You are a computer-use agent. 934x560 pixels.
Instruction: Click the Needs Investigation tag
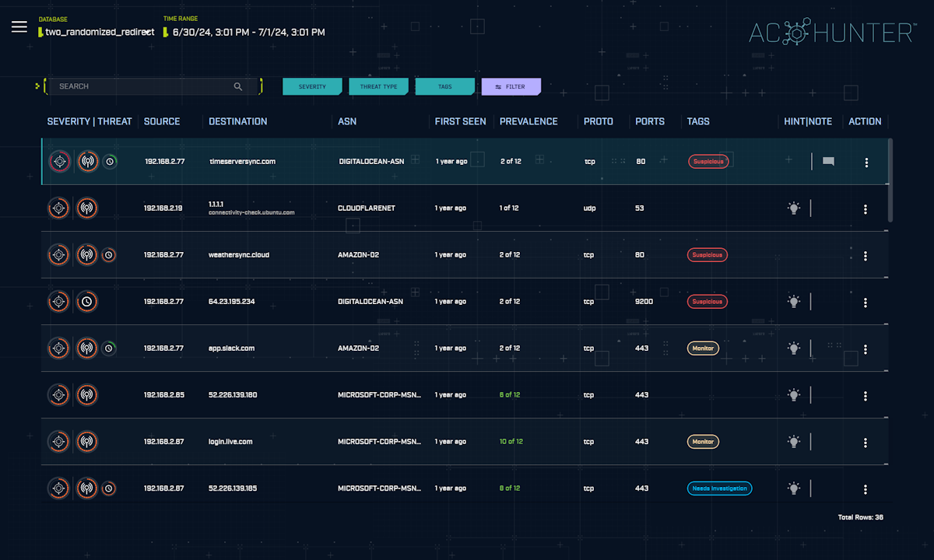[x=719, y=488]
